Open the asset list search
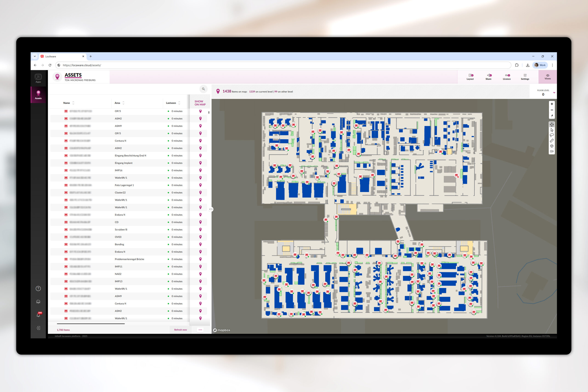 pos(203,89)
